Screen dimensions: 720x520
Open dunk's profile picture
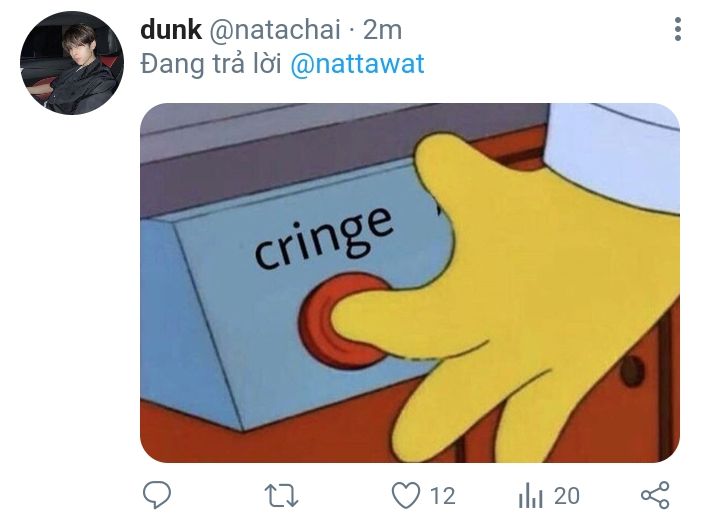(x=71, y=63)
